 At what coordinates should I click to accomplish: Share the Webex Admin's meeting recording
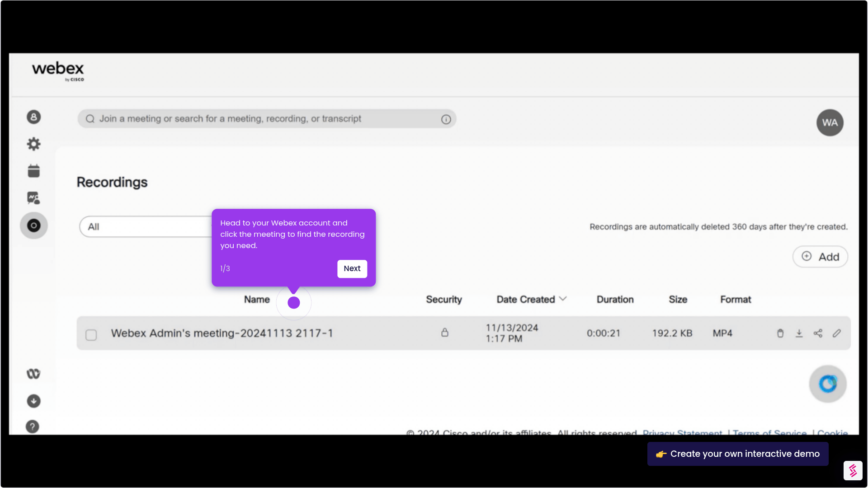[818, 333]
